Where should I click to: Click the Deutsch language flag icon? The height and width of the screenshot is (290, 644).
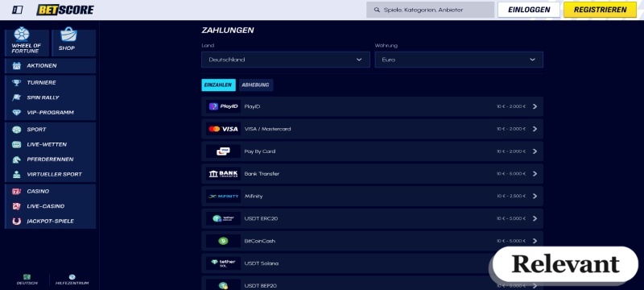[27, 277]
